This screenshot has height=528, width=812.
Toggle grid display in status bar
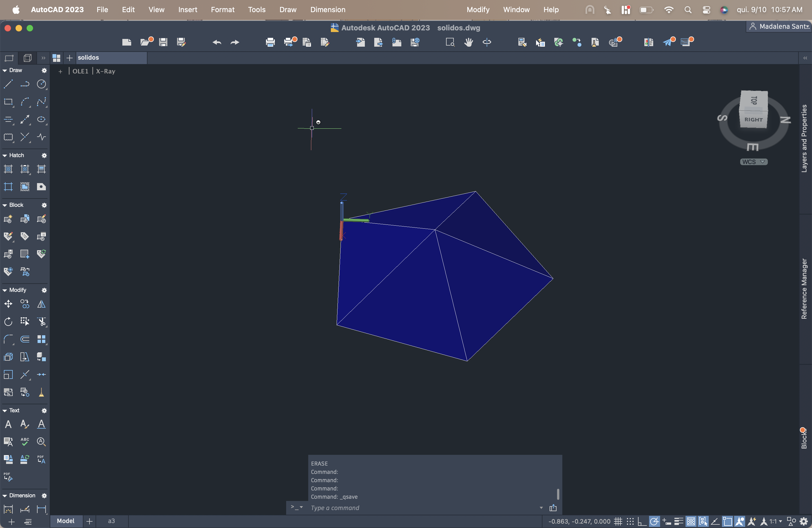[618, 521]
